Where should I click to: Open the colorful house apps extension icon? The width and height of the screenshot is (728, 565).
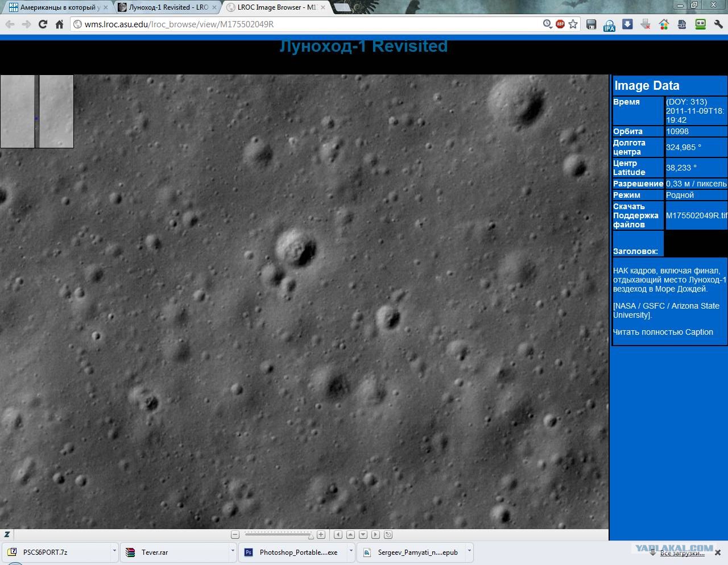coord(664,24)
